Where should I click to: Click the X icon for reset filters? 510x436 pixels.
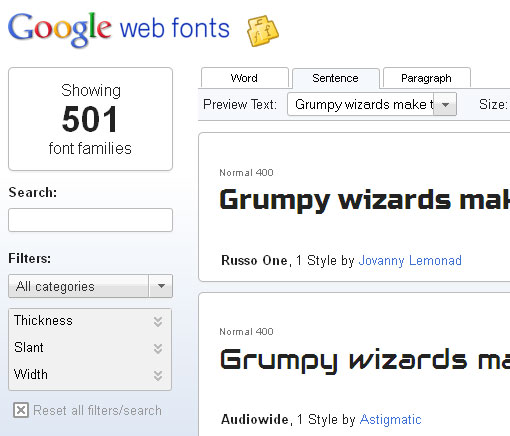(x=21, y=410)
